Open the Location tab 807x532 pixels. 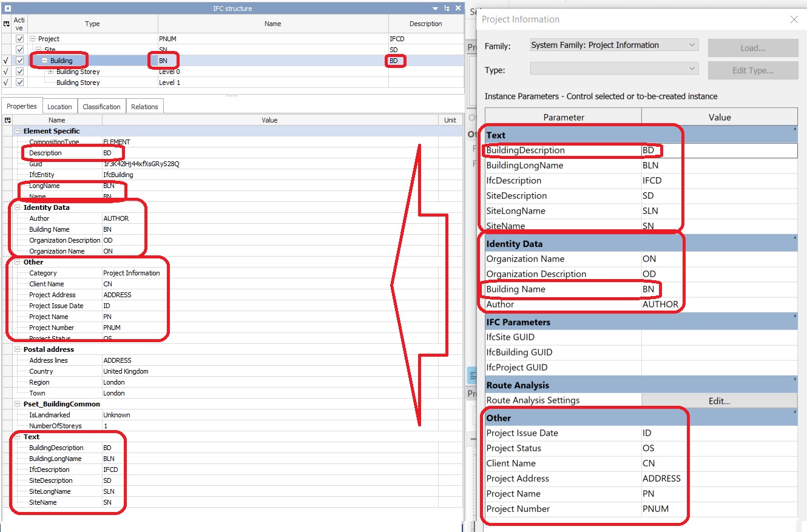tap(59, 106)
